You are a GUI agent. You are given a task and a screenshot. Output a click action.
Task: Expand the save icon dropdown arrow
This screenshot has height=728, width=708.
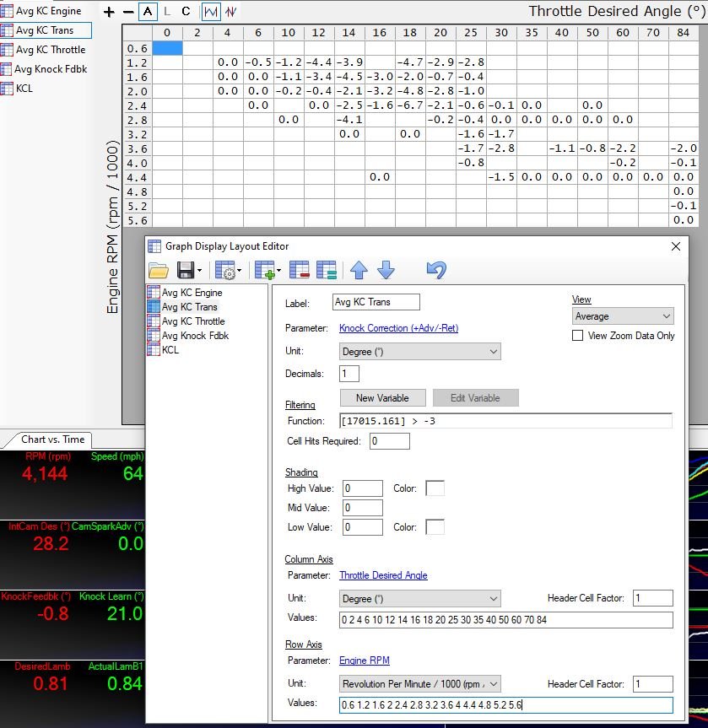pos(200,270)
